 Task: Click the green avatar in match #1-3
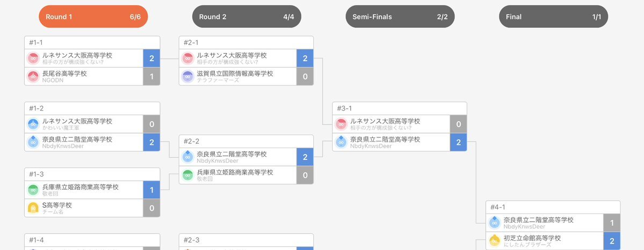[x=33, y=190]
